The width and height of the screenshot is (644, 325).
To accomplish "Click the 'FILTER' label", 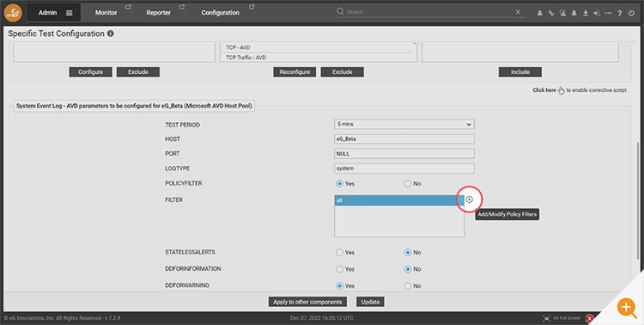I will 173,200.
